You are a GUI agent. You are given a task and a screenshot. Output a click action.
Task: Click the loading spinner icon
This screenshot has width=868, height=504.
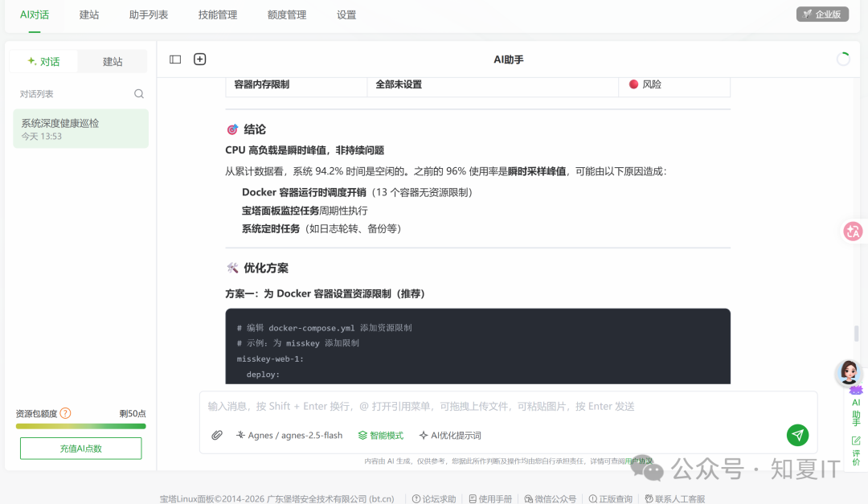tap(843, 59)
